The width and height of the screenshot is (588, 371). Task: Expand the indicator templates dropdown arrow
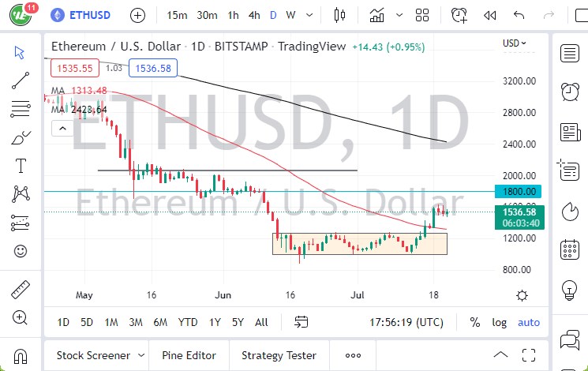click(x=399, y=15)
